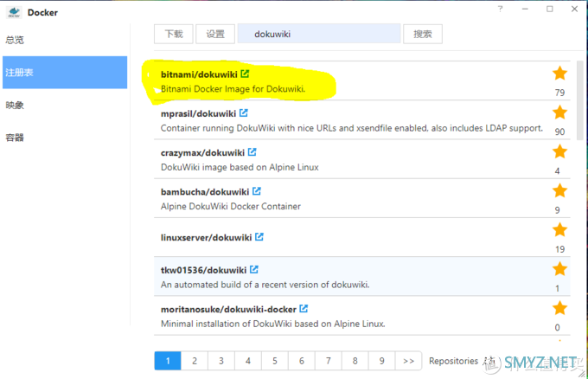The width and height of the screenshot is (588, 379).
Task: Select the crazymax/dokuwiki repository name
Action: pyautogui.click(x=203, y=153)
